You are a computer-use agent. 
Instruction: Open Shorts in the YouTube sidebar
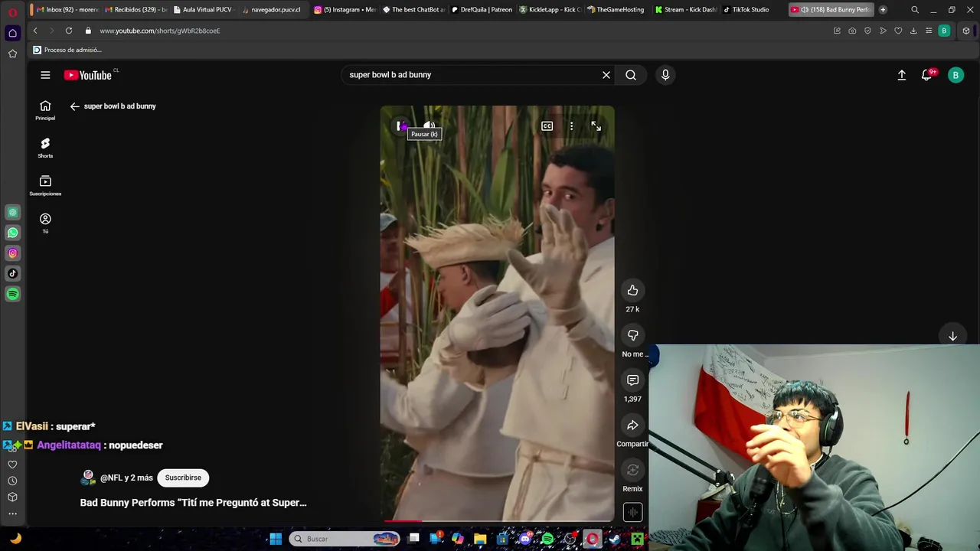[x=45, y=148]
